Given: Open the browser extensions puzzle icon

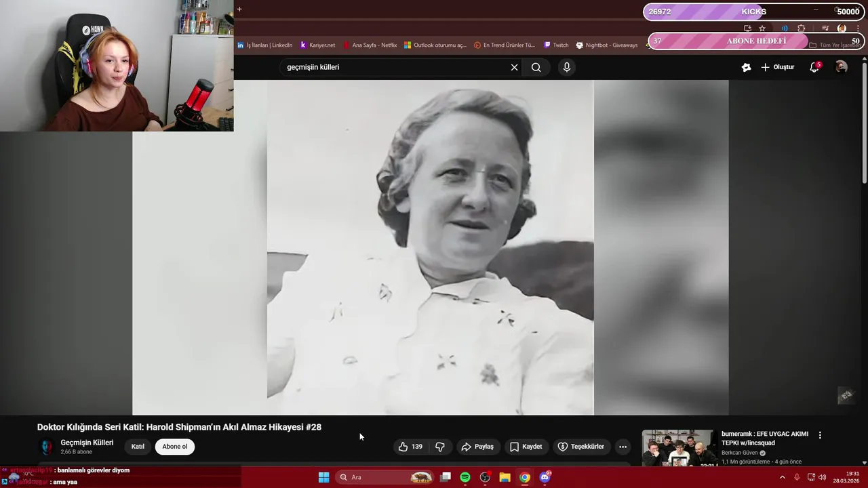Looking at the screenshot, I should point(802,28).
